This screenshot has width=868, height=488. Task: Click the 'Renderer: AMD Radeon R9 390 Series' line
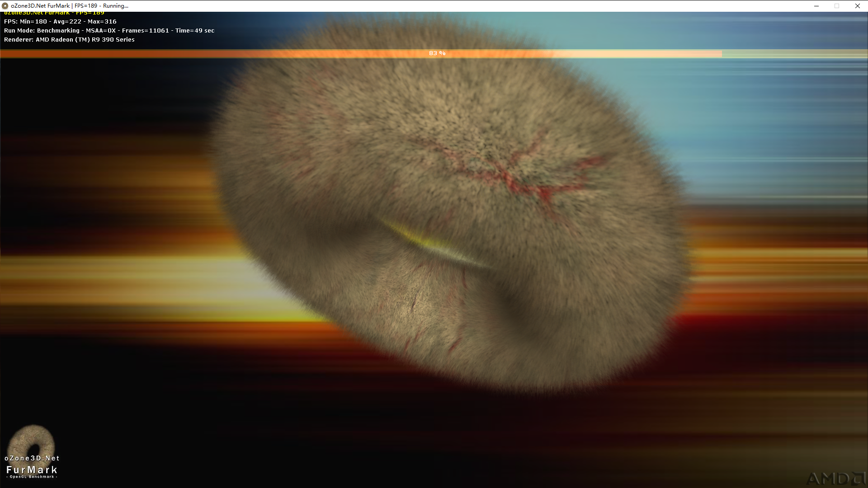[x=69, y=40]
